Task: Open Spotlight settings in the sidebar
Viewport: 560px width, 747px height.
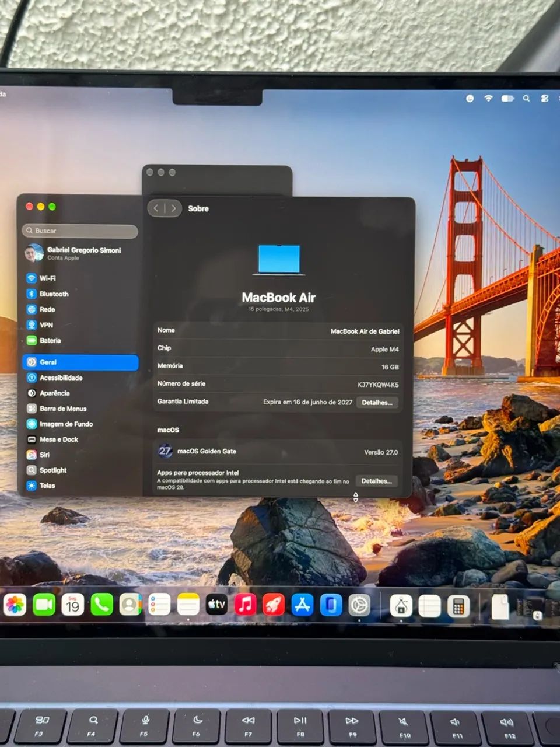Action: tap(47, 470)
